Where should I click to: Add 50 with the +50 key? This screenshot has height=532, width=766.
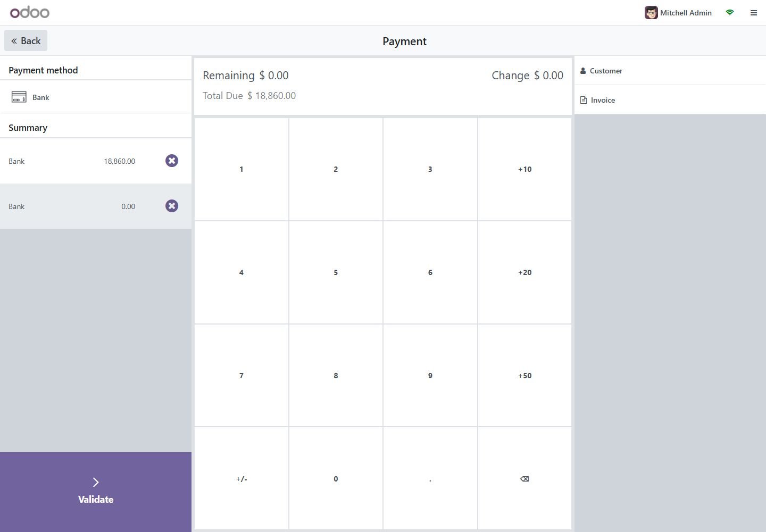tap(524, 376)
